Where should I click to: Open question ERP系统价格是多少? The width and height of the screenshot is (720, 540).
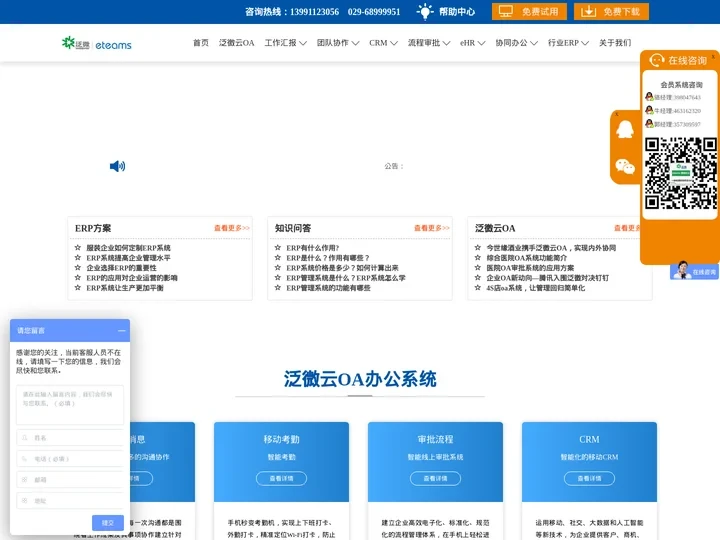[342, 268]
